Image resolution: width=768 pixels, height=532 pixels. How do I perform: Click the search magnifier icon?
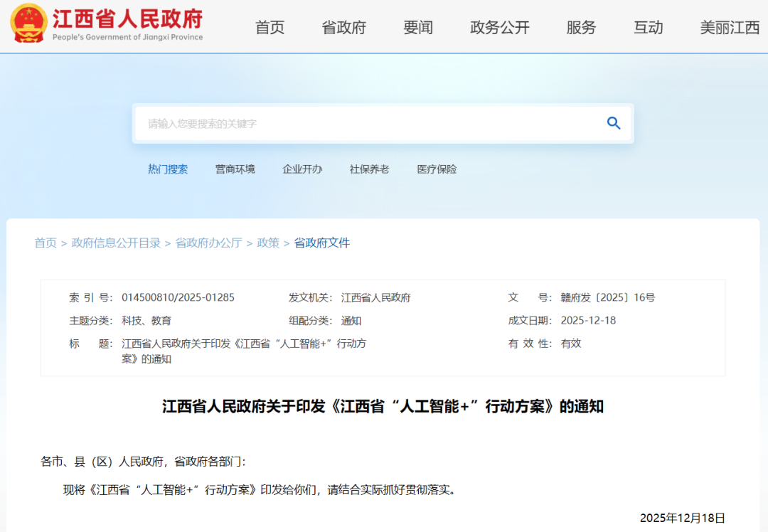pyautogui.click(x=613, y=123)
